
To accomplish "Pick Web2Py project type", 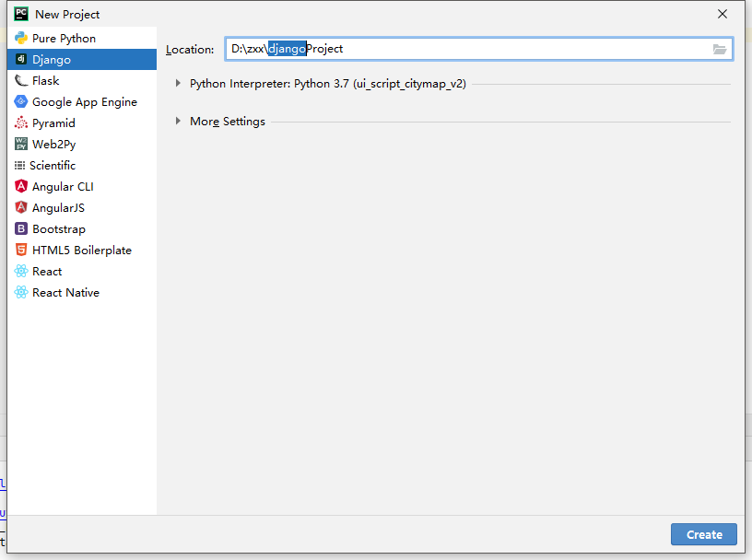I will click(82, 144).
